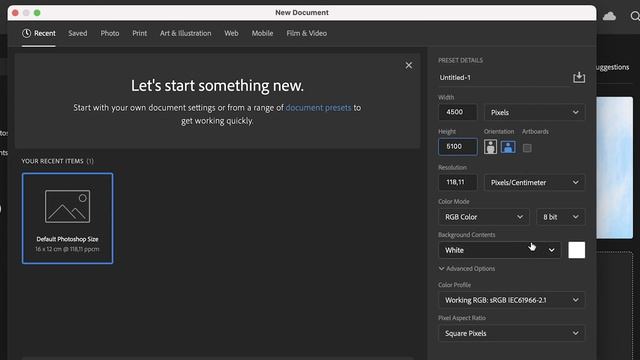Enable the Artboards checkbox
640x360 pixels.
click(x=527, y=148)
